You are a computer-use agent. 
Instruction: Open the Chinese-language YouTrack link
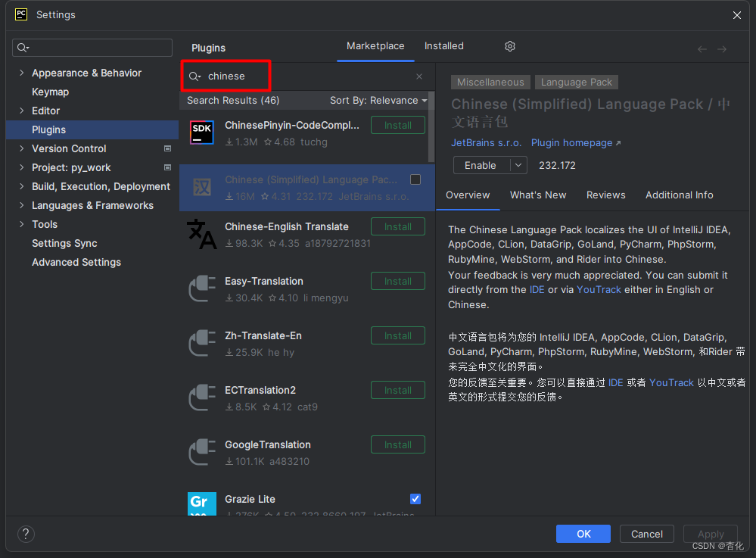pyautogui.click(x=671, y=383)
